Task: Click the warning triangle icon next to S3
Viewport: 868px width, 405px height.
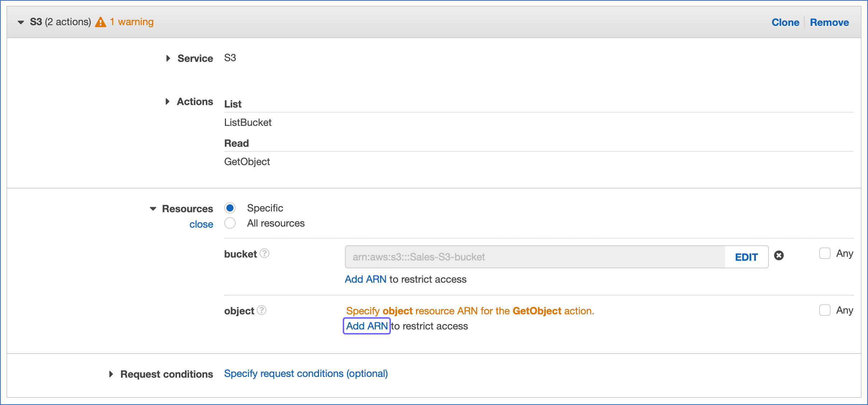Action: (101, 22)
